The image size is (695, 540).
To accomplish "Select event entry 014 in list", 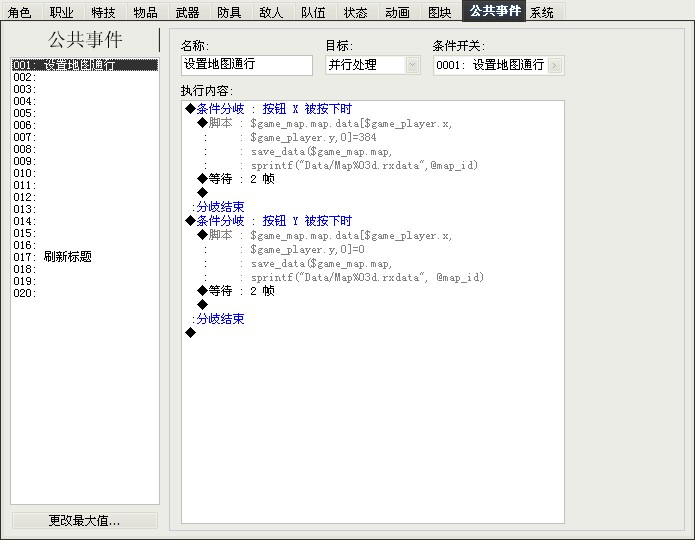I will 85,221.
